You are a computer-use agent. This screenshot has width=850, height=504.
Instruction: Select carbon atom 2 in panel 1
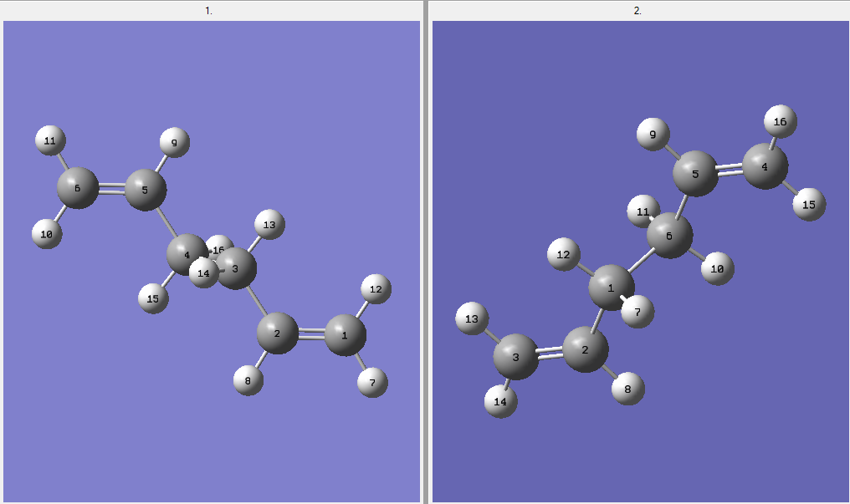278,333
